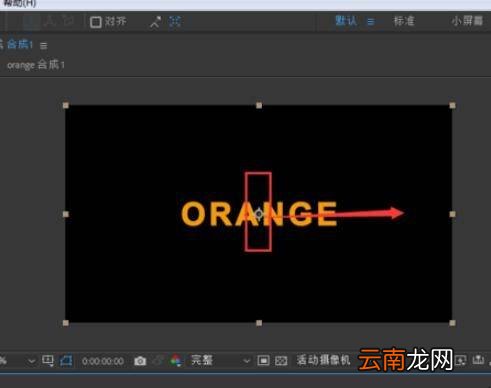Viewport: 491px width, 388px height.
Task: Click the 0:00:00:00 current time display
Action: 103,361
